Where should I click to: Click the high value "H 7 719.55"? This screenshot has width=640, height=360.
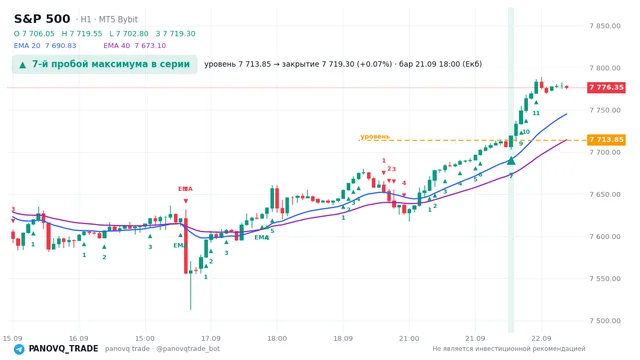pyautogui.click(x=82, y=34)
